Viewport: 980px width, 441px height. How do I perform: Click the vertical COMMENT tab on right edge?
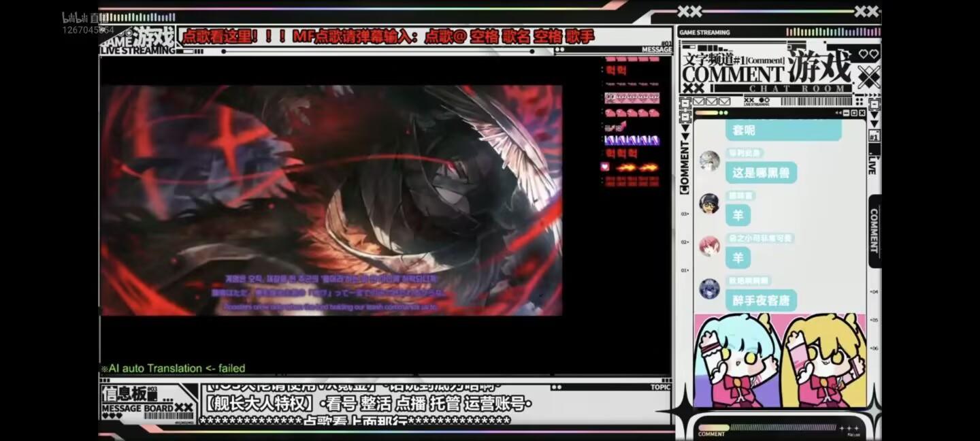pyautogui.click(x=875, y=231)
